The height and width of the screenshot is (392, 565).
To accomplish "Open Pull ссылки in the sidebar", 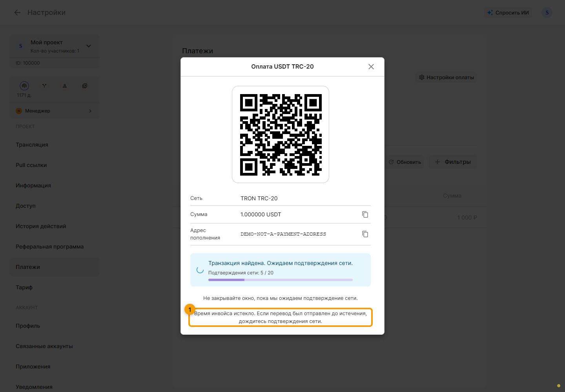I will pyautogui.click(x=55, y=165).
